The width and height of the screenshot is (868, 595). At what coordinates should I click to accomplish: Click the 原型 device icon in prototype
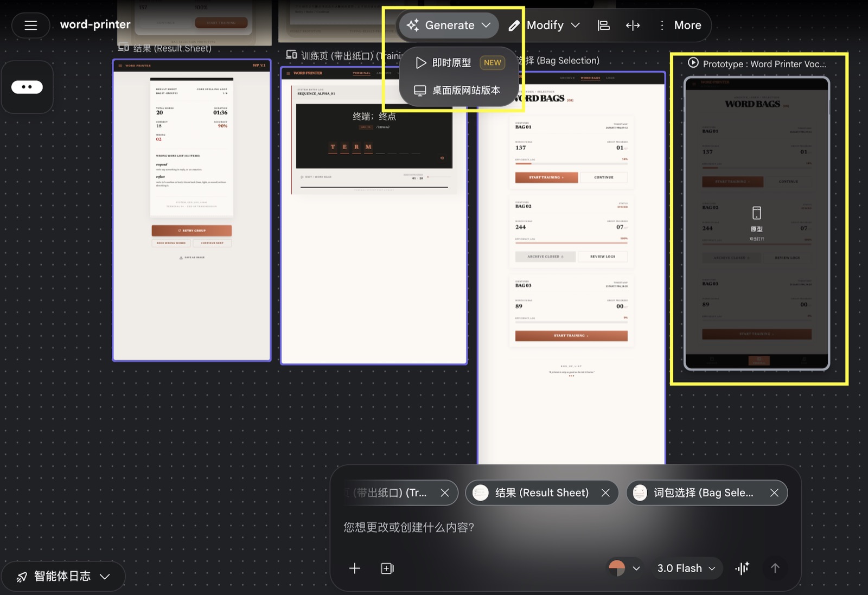[757, 213]
